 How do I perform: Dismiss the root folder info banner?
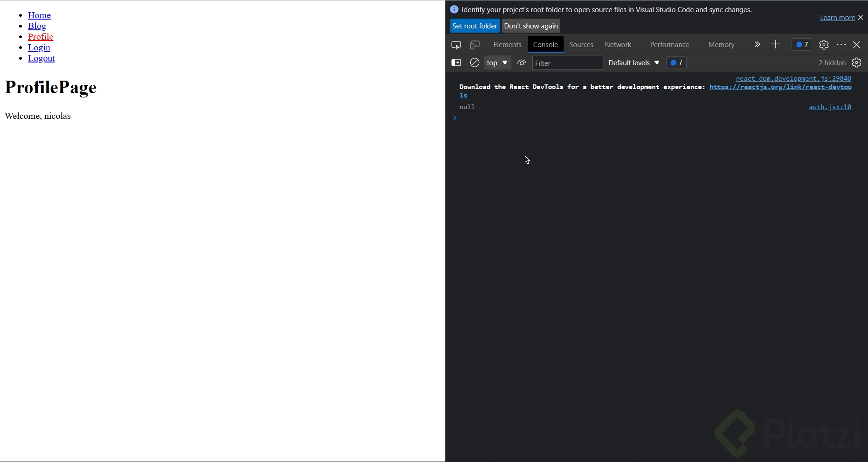(861, 17)
